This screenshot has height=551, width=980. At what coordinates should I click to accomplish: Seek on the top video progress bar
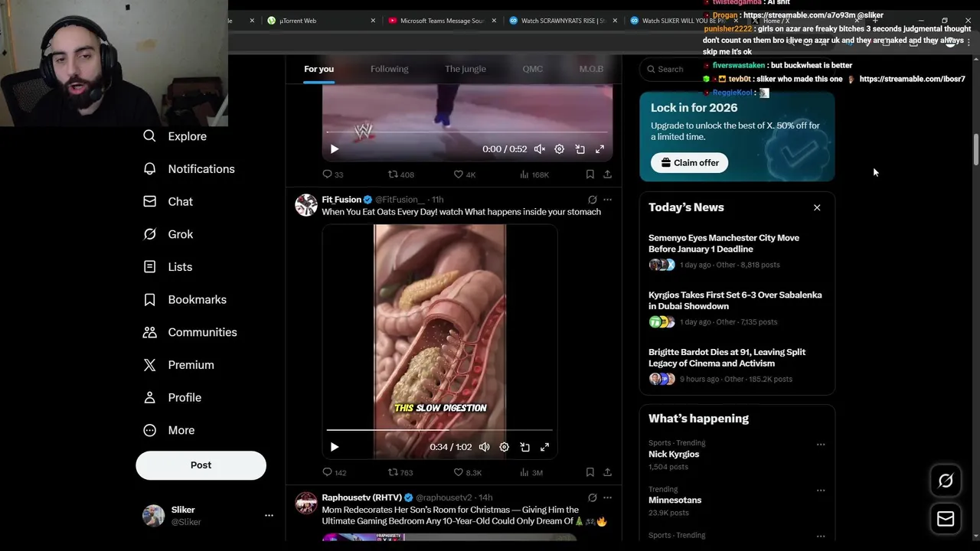click(467, 132)
